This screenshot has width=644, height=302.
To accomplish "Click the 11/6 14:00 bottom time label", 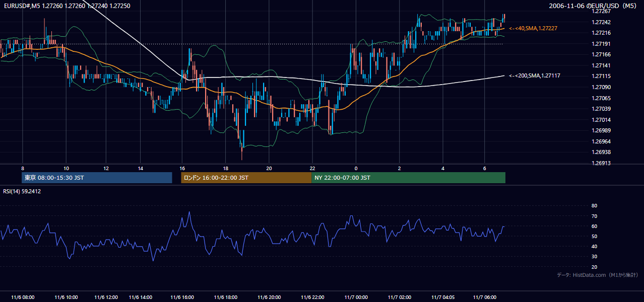I will coord(140,297).
